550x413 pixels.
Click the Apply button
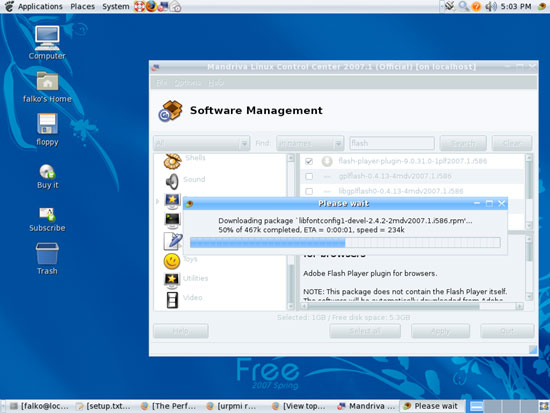tap(441, 331)
